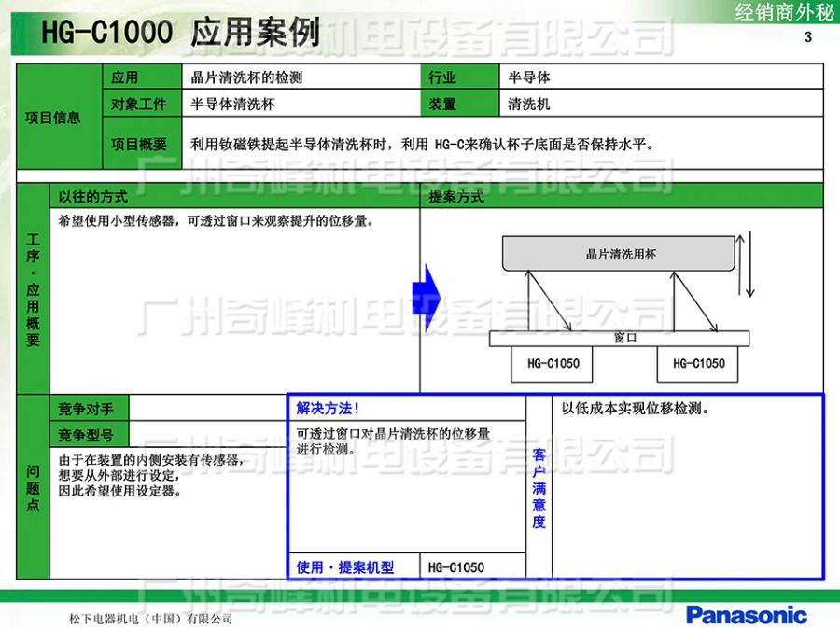Click the HG-C1000 应用案例 slide title
Viewport: 840px width, 629px height.
click(180, 33)
